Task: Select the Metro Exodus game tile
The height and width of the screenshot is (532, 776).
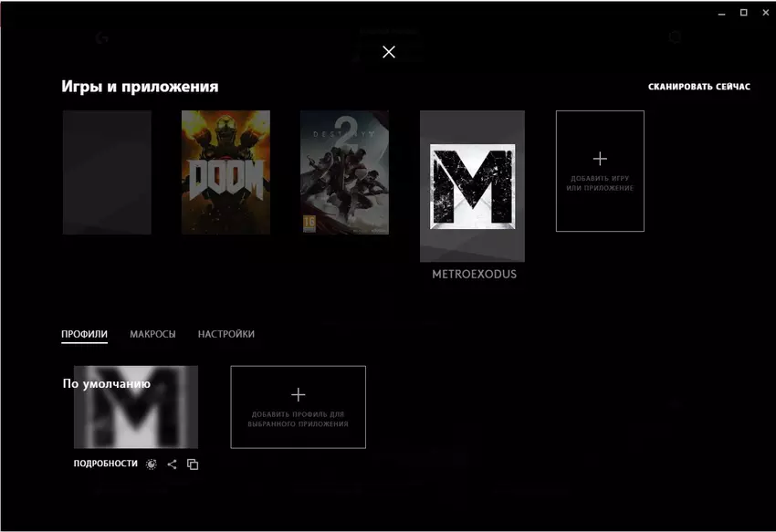Action: [472, 186]
